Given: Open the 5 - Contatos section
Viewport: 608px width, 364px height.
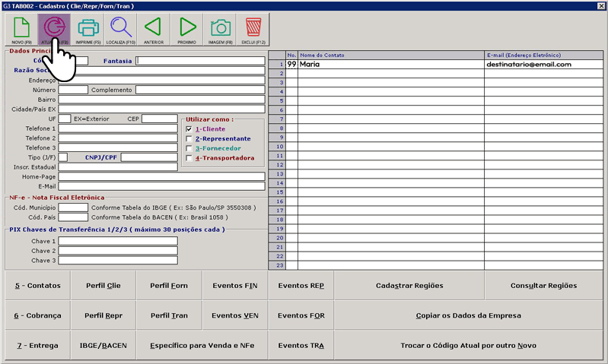Looking at the screenshot, I should pos(37,286).
